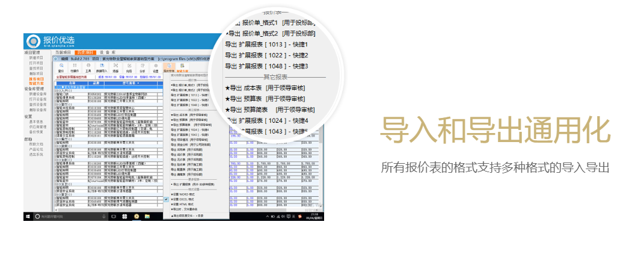
Task: Switch to the 设备库 tab
Action: tap(108, 52)
